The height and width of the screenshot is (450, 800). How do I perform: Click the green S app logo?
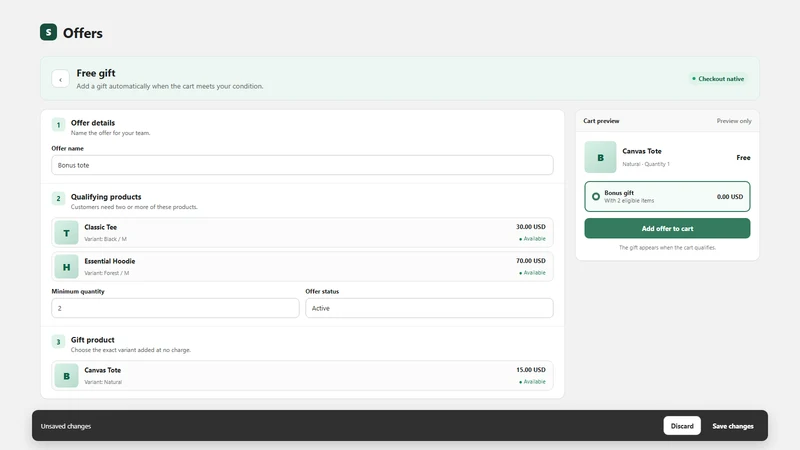pos(48,32)
